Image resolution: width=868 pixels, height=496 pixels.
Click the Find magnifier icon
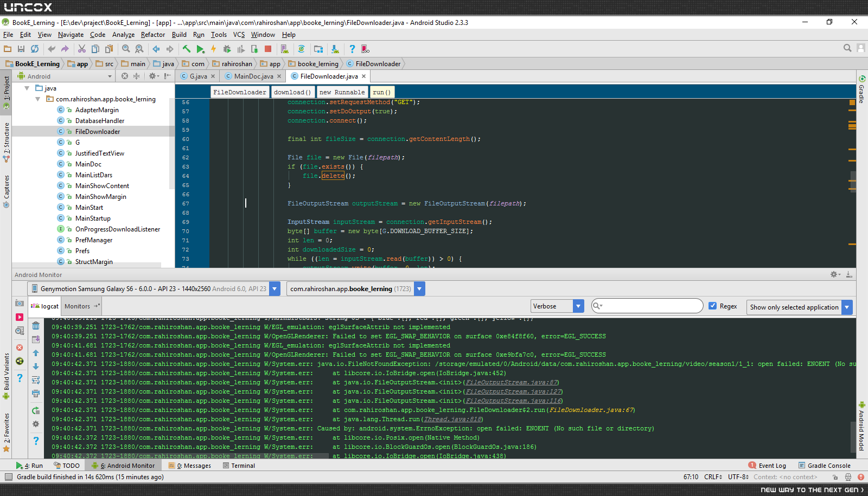pyautogui.click(x=126, y=49)
